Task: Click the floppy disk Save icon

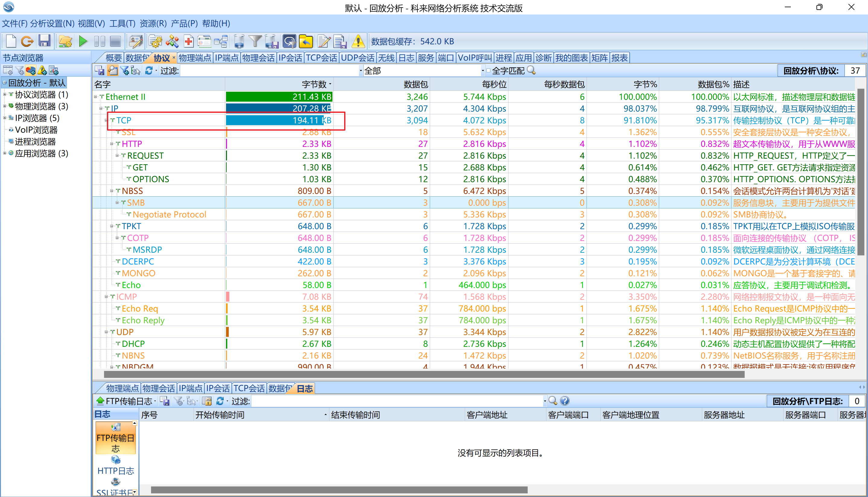Action: click(x=44, y=41)
